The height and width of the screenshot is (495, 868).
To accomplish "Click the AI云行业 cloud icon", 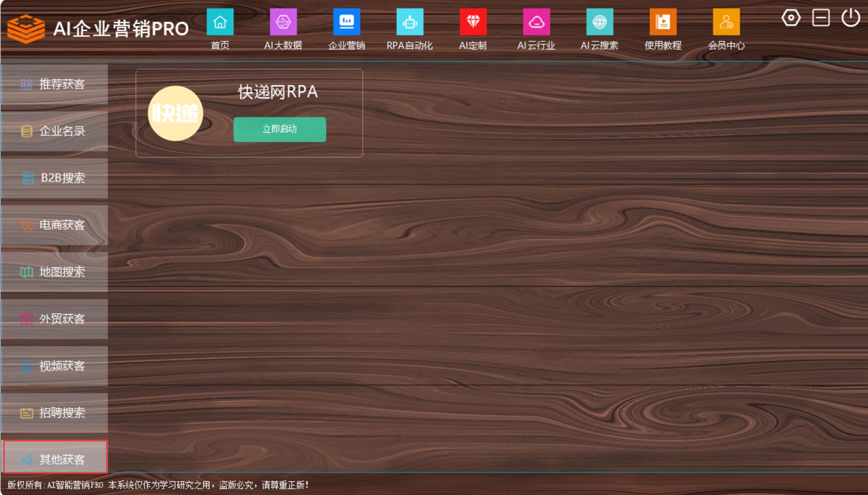I will 536,22.
